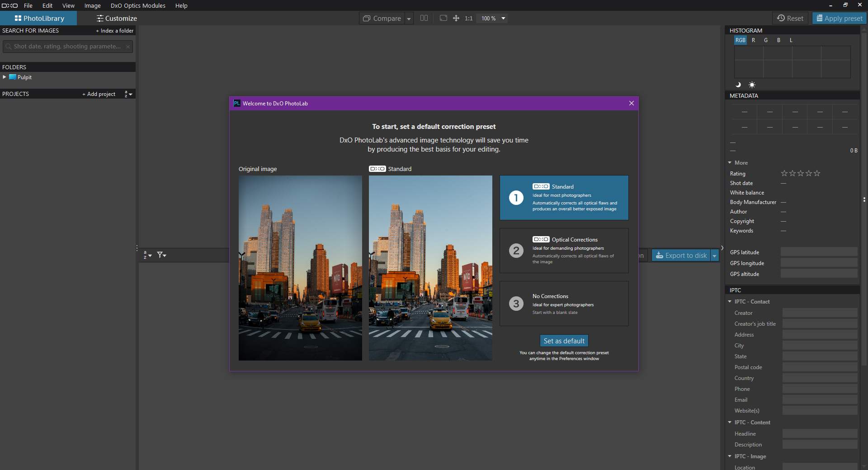Open the image filter funnel menu
The image size is (868, 470).
tap(161, 255)
